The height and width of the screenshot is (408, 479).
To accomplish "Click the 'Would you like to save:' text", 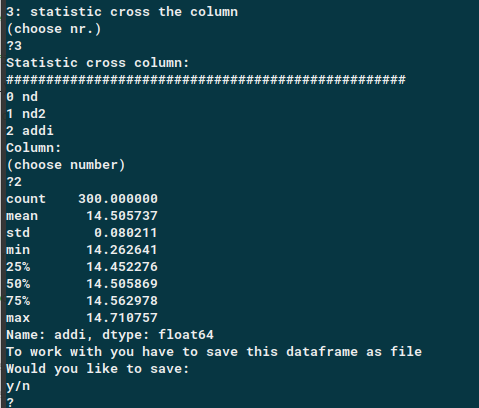I will pos(98,369).
